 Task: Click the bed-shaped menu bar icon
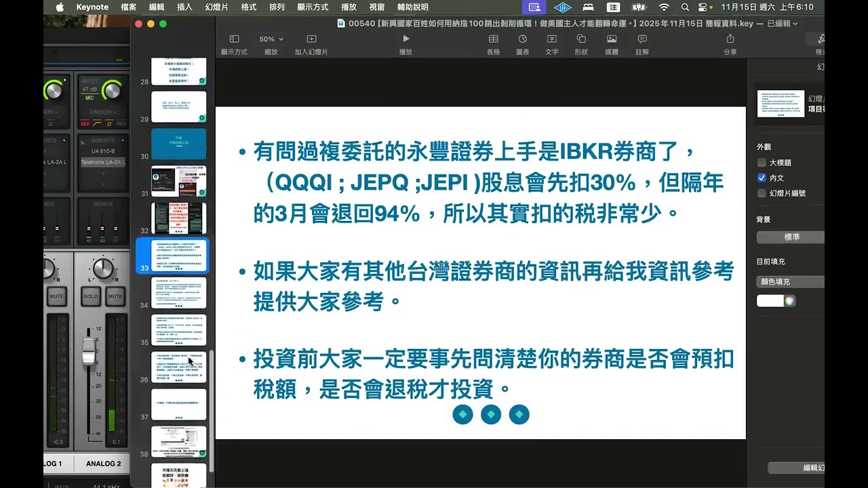pos(589,7)
